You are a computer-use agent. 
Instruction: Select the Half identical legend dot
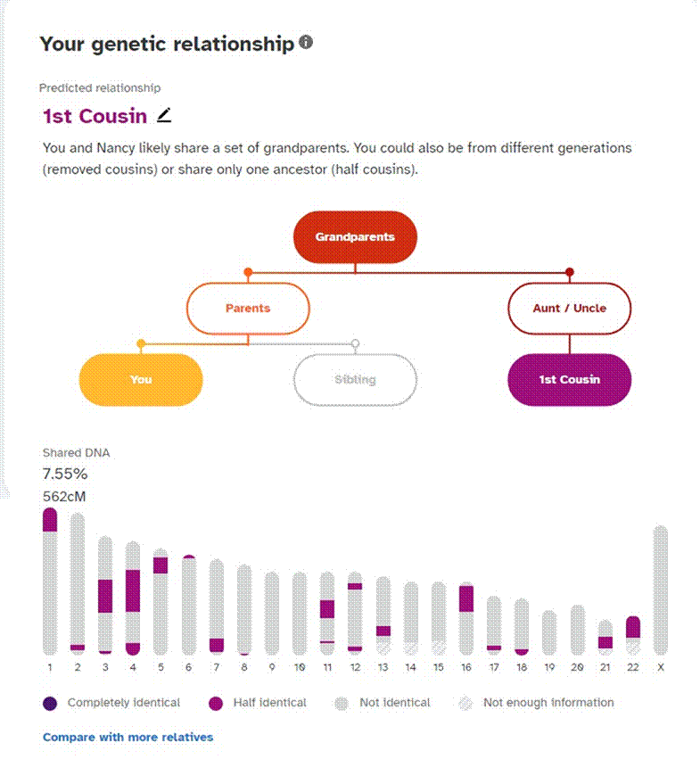216,704
